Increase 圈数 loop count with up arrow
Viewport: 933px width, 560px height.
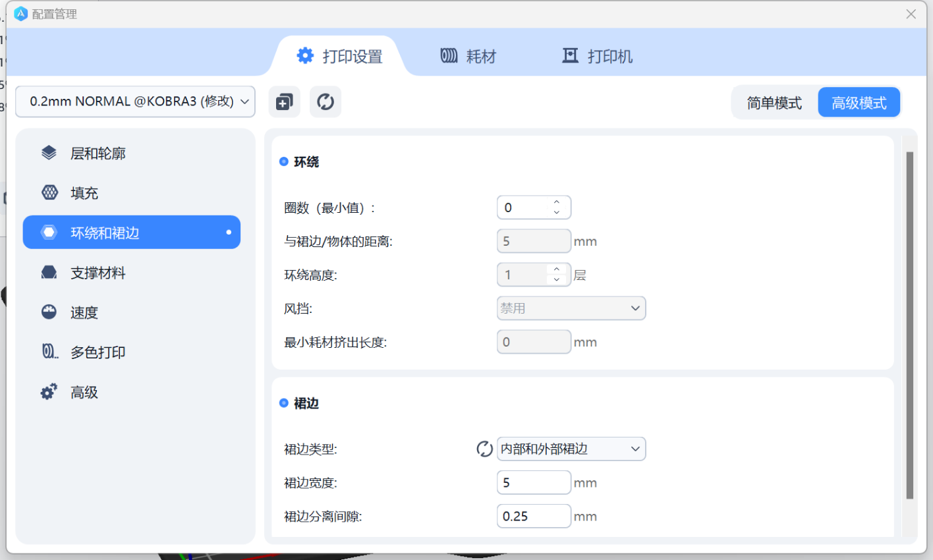coord(557,203)
